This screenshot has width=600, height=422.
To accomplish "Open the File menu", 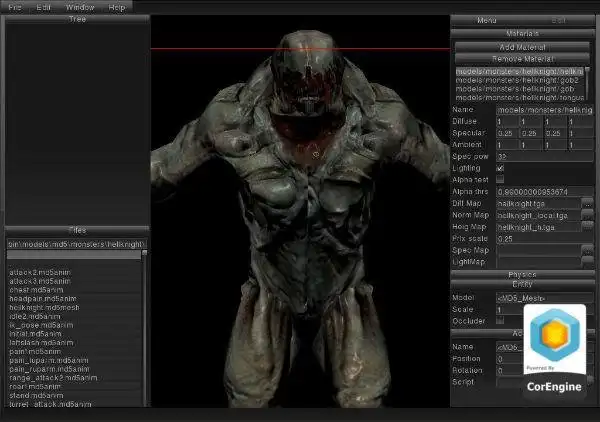I will click(15, 7).
